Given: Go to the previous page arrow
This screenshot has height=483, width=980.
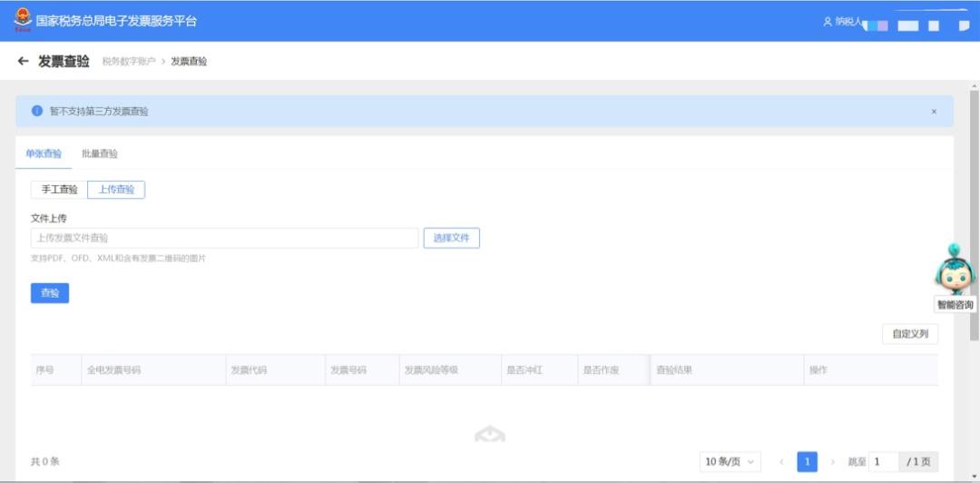Looking at the screenshot, I should 781,462.
